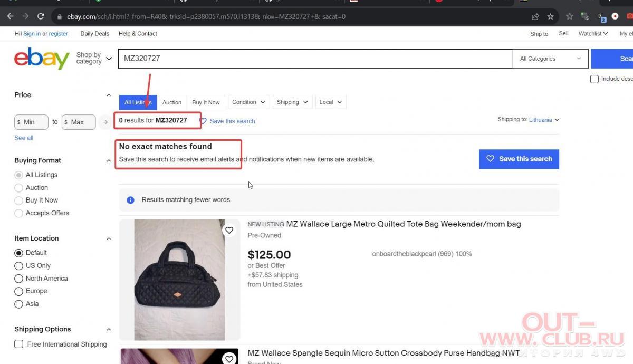Go to eBay home via the logo
This screenshot has width=633, height=364.
(x=42, y=59)
